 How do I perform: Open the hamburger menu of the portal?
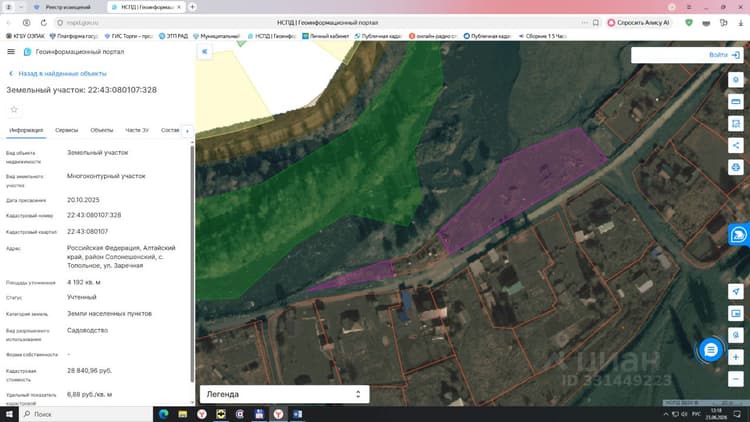pyautogui.click(x=11, y=52)
